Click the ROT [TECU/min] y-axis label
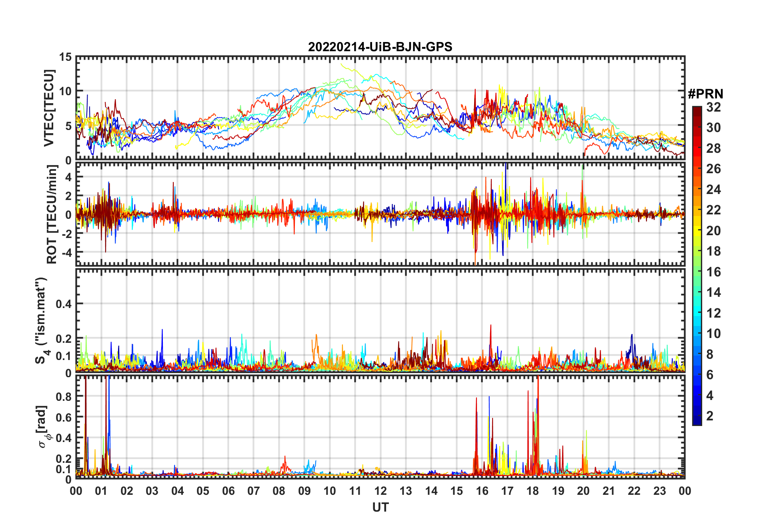Screen dimensions: 761x532 pos(52,214)
